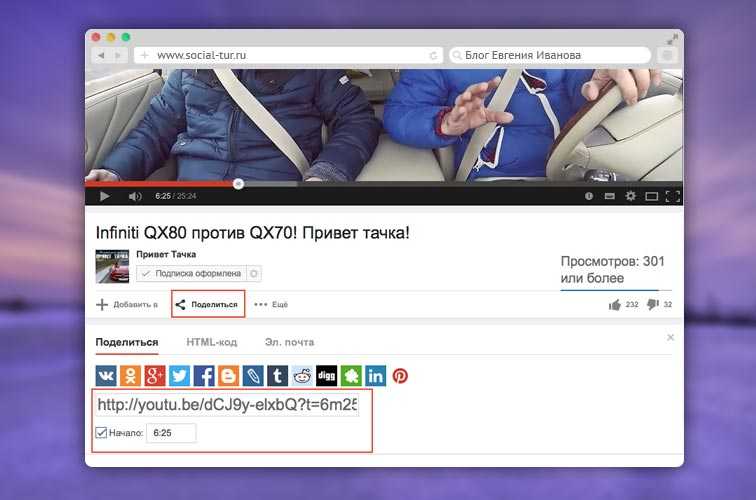This screenshot has height=500, width=756.
Task: Open the Привет Тачка channel link
Action: point(166,254)
